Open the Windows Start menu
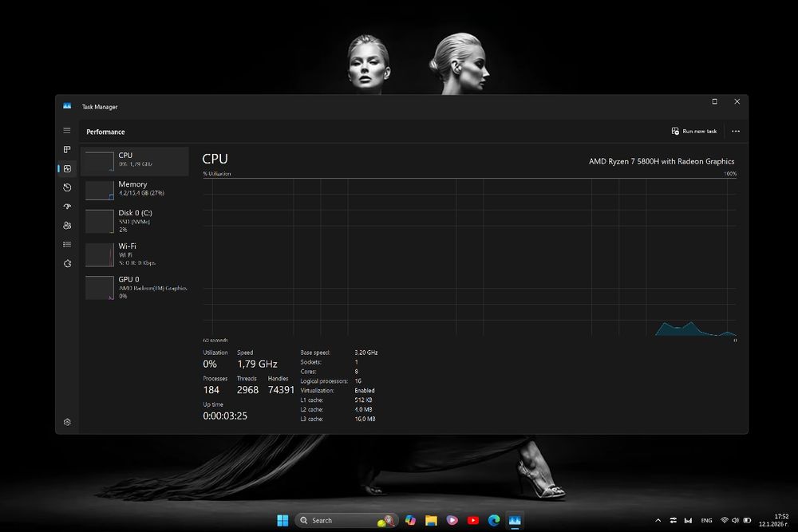 (x=282, y=520)
